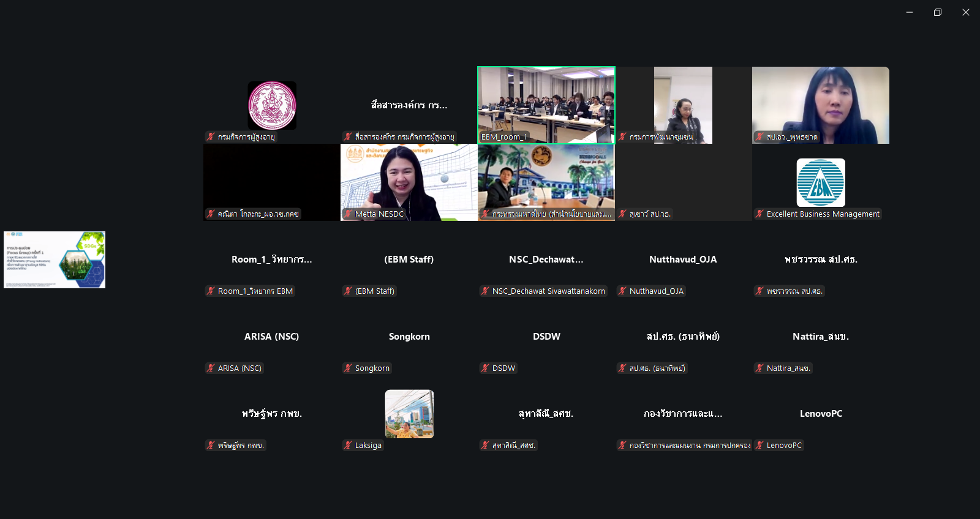This screenshot has height=519, width=980.
Task: Click the pink round emblem avatar
Action: click(272, 105)
